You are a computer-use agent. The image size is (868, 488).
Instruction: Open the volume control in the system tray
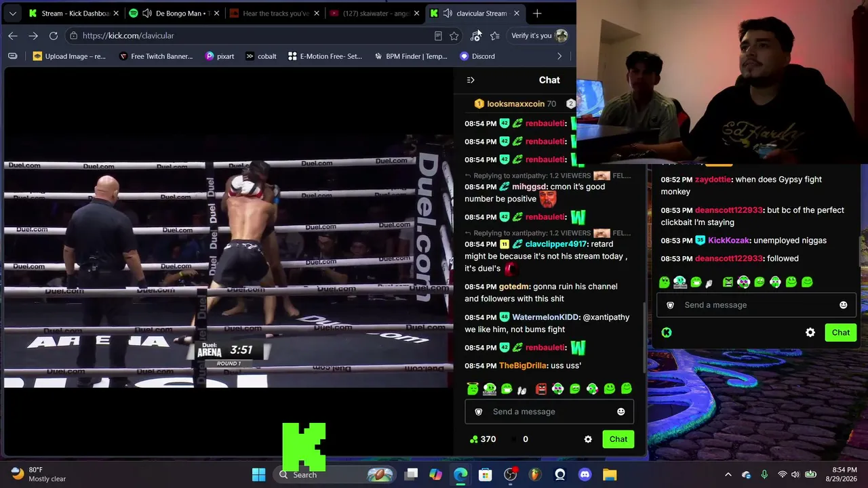point(795,474)
